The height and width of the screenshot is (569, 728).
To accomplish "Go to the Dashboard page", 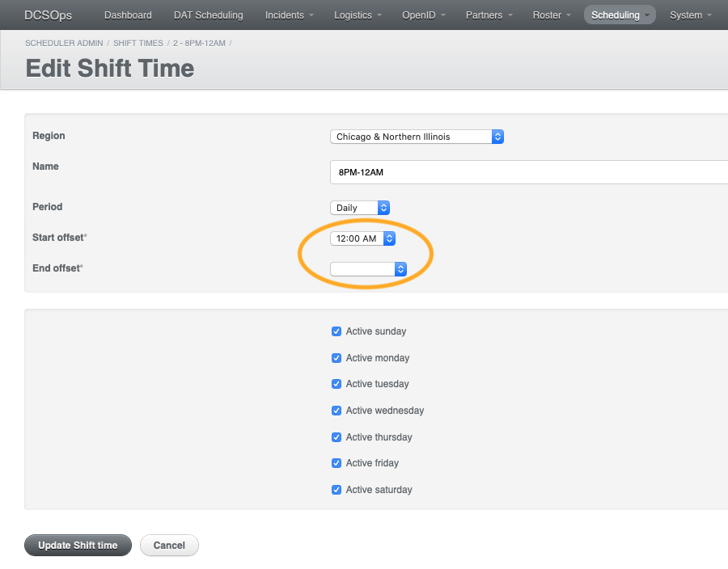I will [128, 15].
